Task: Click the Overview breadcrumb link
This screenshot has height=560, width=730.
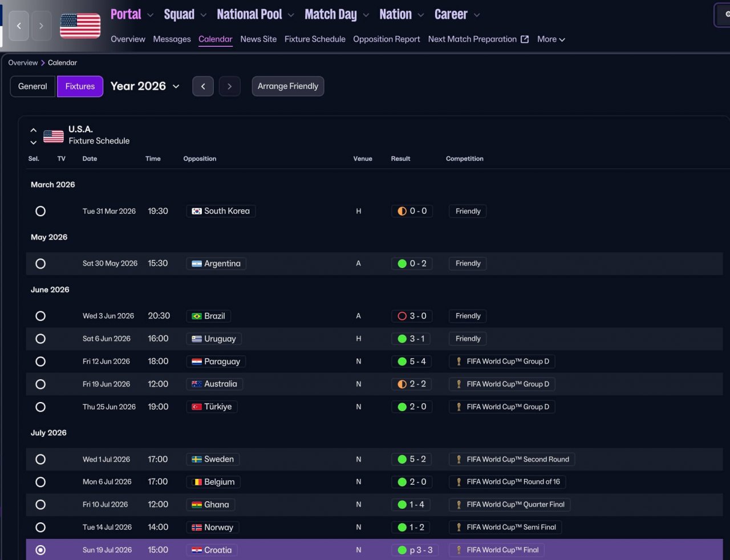Action: (x=23, y=63)
